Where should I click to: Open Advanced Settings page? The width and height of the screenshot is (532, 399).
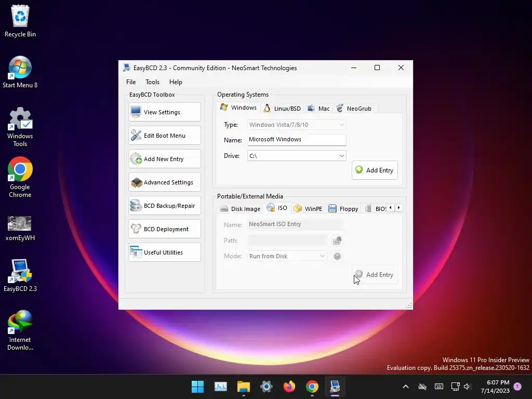pyautogui.click(x=165, y=182)
